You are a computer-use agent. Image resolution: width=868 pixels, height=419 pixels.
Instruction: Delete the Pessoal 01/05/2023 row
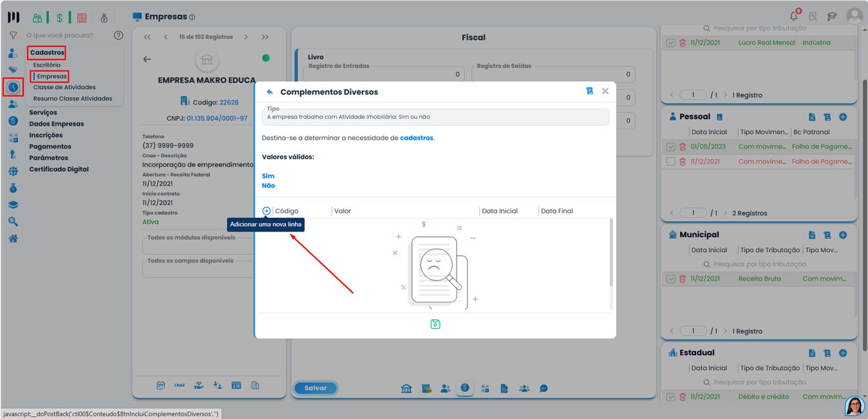click(x=683, y=147)
